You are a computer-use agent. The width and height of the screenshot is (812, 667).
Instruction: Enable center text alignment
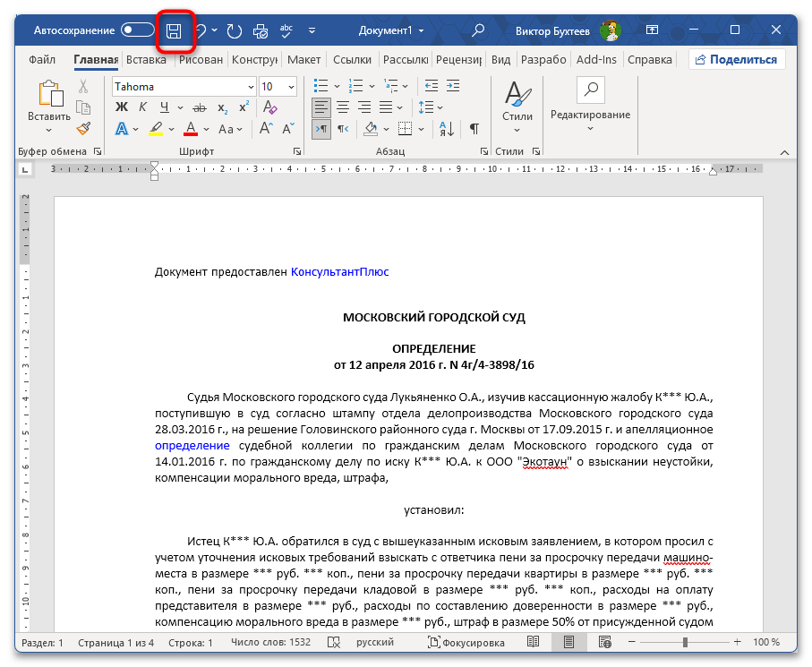tap(341, 107)
